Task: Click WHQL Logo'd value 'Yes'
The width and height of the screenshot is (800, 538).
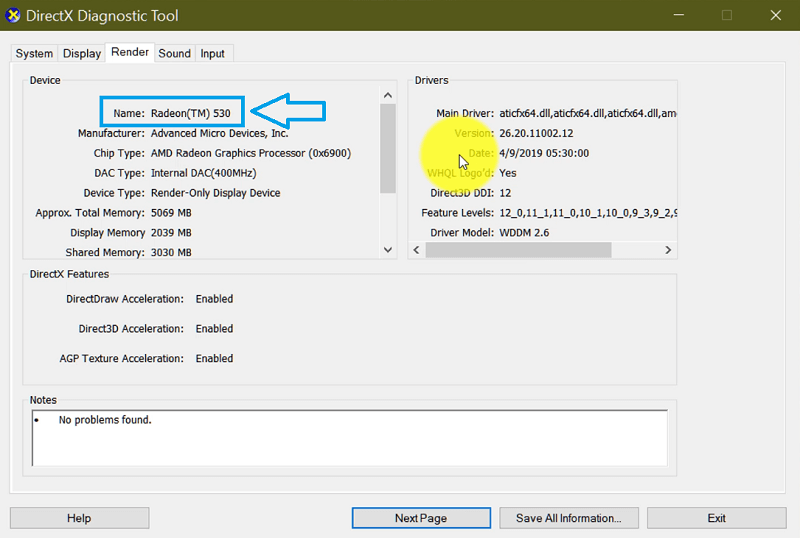Action: (508, 173)
